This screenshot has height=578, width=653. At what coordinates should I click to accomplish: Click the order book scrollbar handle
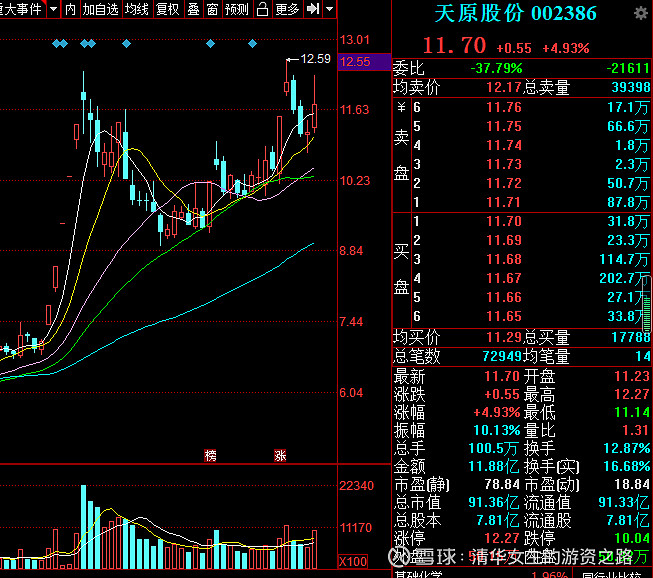pyautogui.click(x=647, y=304)
